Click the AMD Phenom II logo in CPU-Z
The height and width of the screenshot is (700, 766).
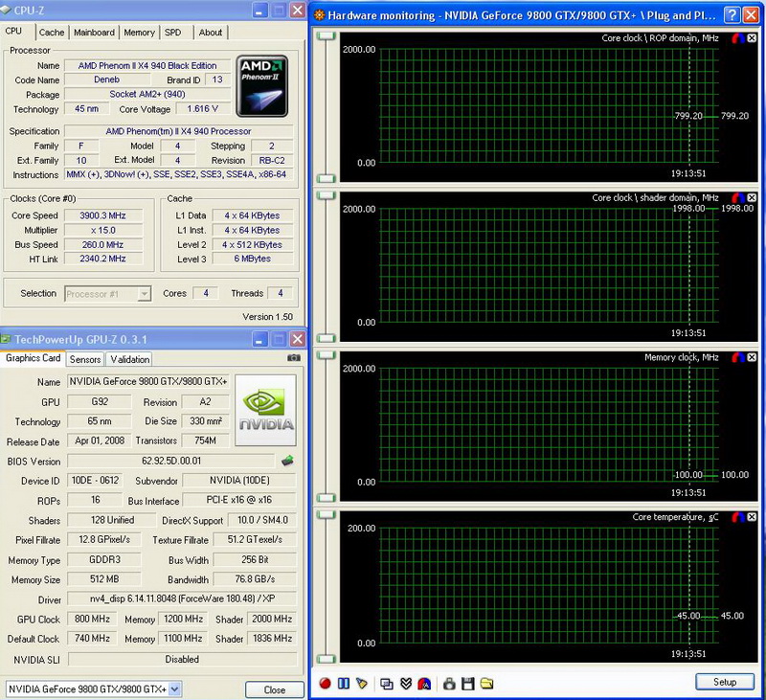click(262, 86)
